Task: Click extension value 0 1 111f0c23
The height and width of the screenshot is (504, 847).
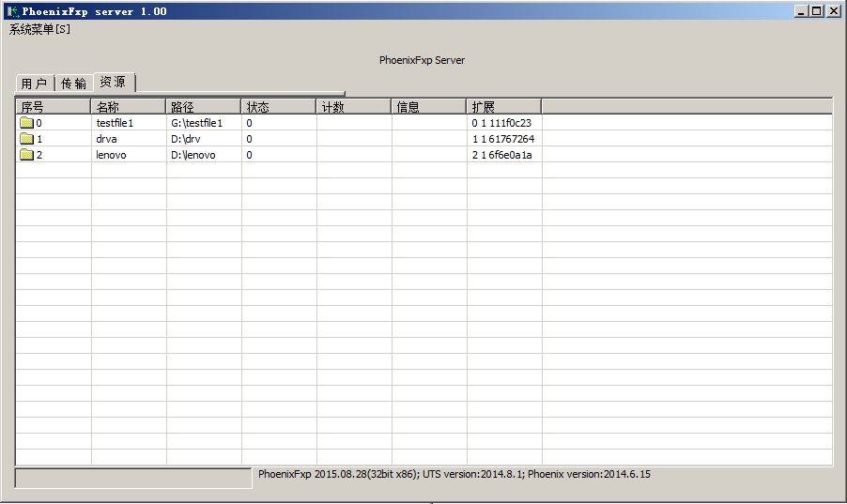Action: pos(501,123)
